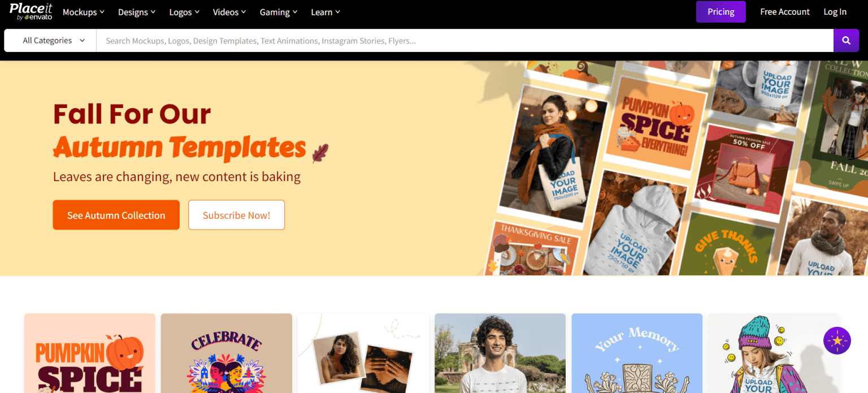This screenshot has height=393, width=868.
Task: Expand the Designs menu
Action: pyautogui.click(x=136, y=12)
